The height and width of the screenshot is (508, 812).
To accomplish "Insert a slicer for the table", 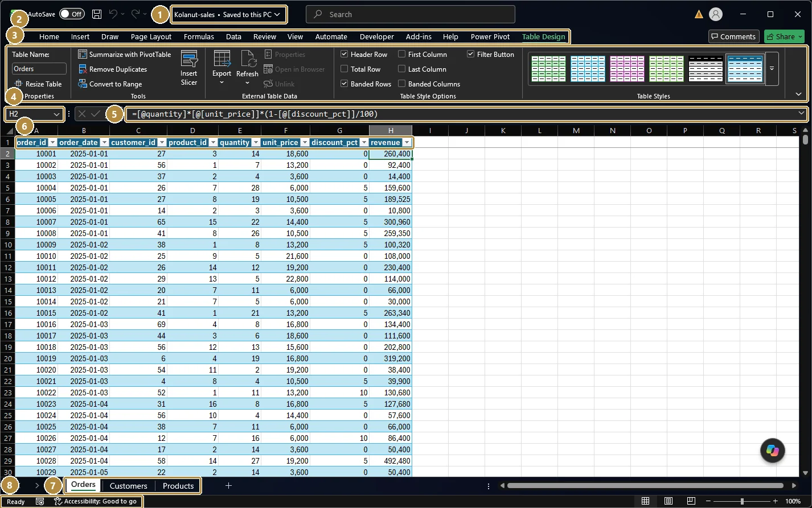I will pos(189,68).
